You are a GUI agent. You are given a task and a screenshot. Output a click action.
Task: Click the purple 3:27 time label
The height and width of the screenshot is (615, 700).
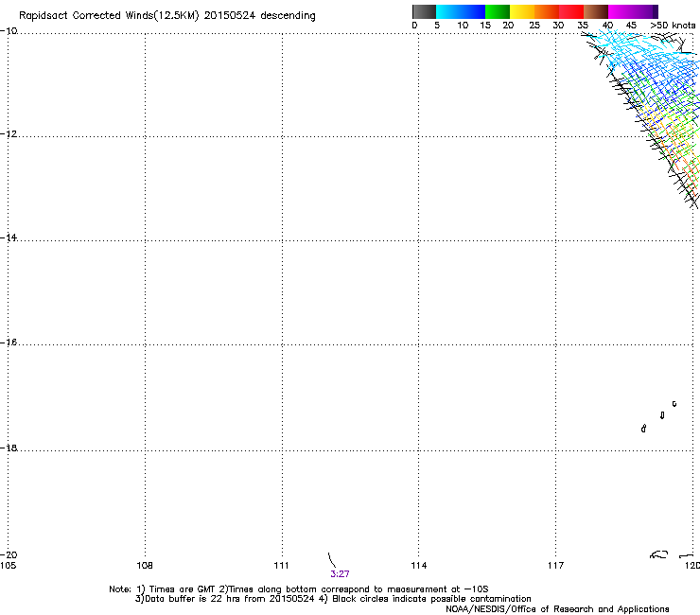pos(340,574)
